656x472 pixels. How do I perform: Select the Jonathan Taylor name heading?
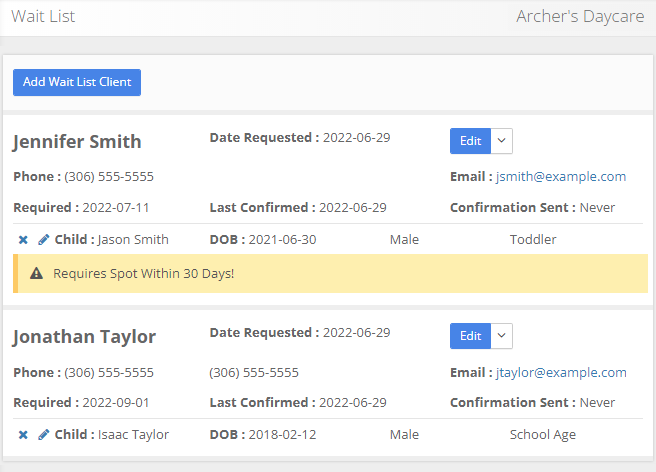pos(84,337)
